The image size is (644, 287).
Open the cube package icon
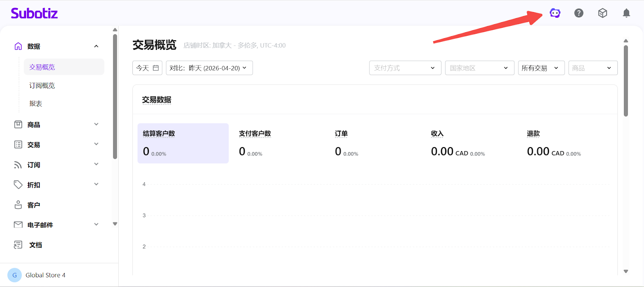[603, 13]
